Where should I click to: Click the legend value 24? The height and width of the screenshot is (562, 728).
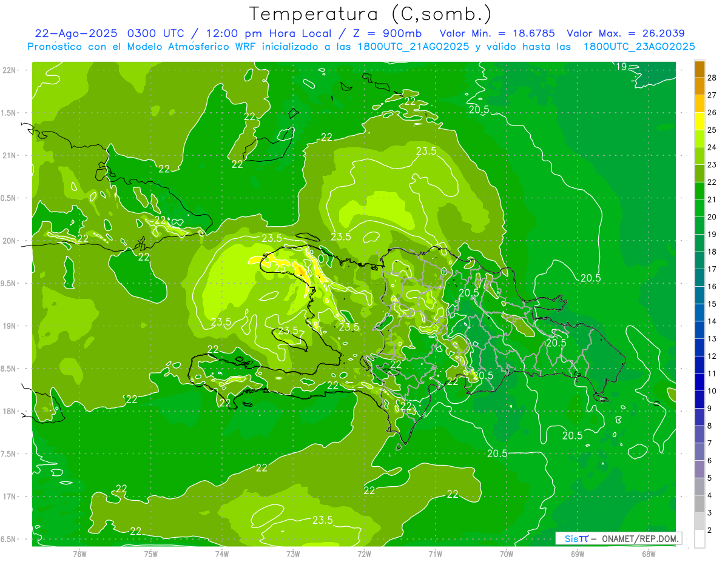click(x=712, y=147)
